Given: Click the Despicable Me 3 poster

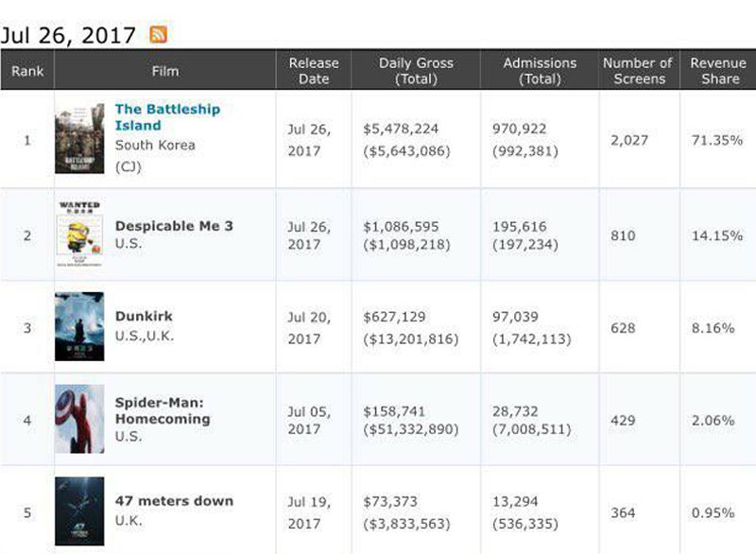Looking at the screenshot, I should (79, 234).
